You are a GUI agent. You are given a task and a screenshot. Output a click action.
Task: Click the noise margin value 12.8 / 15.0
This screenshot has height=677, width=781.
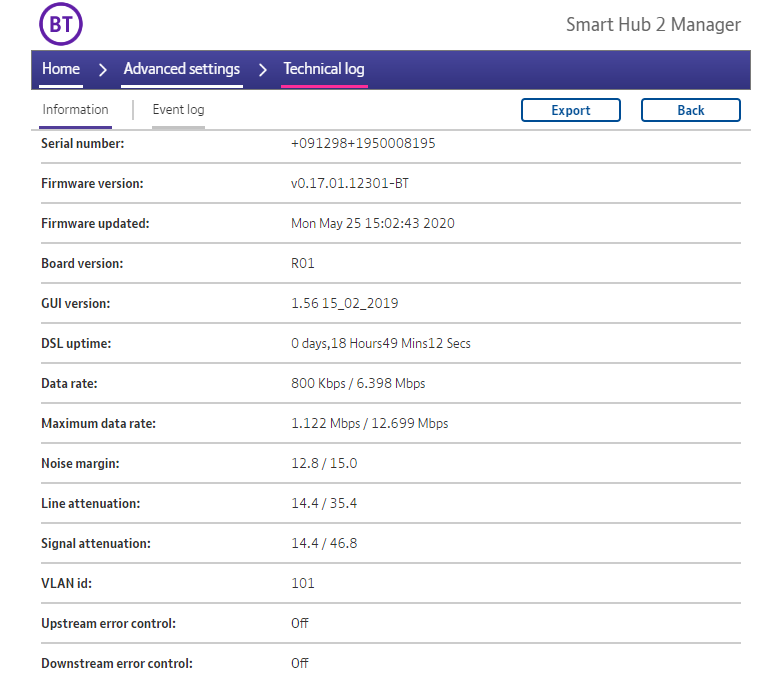coord(324,464)
